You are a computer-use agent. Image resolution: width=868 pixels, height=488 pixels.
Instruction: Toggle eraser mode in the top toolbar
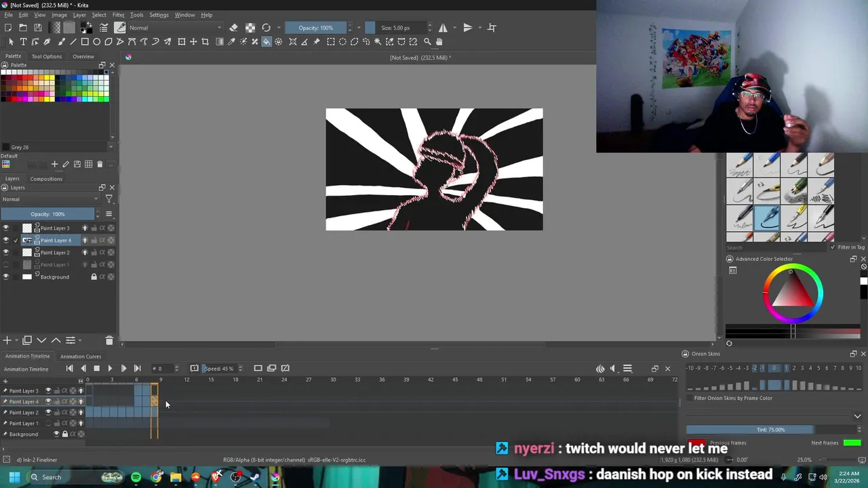[233, 28]
